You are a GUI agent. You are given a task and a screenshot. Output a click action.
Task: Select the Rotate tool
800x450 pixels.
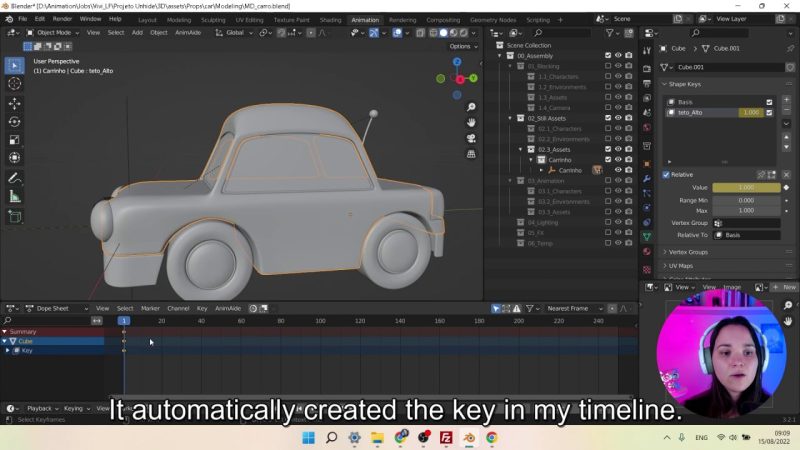(14, 121)
